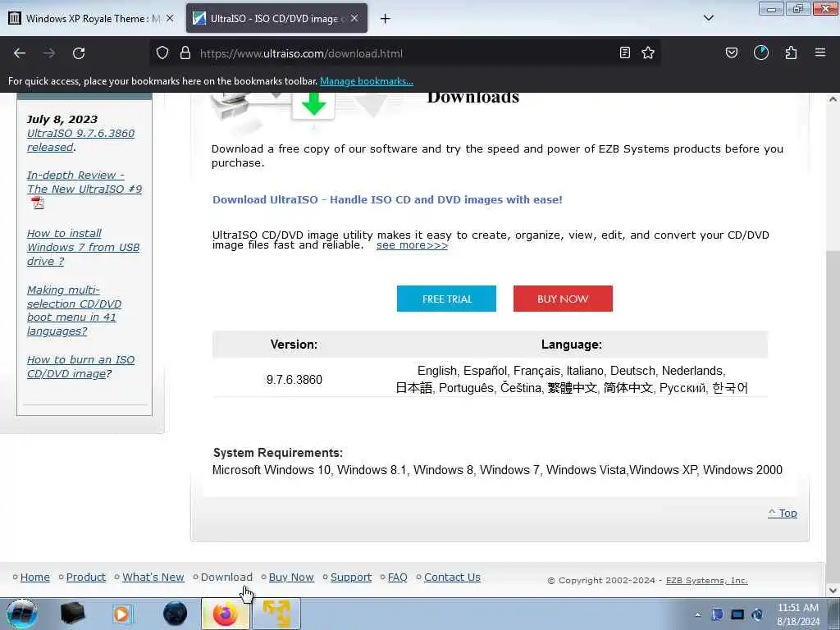Reload the current page
This screenshot has height=630, width=840.
tap(79, 53)
